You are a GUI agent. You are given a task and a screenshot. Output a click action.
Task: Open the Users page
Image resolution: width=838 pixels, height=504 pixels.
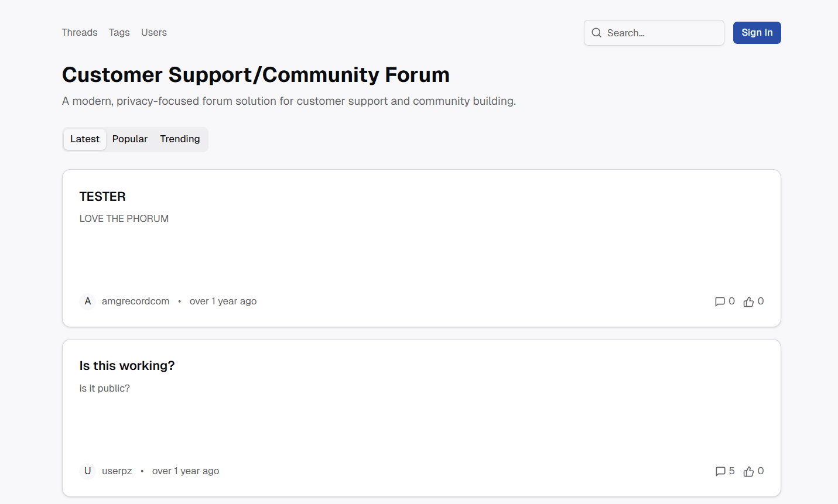tap(153, 32)
